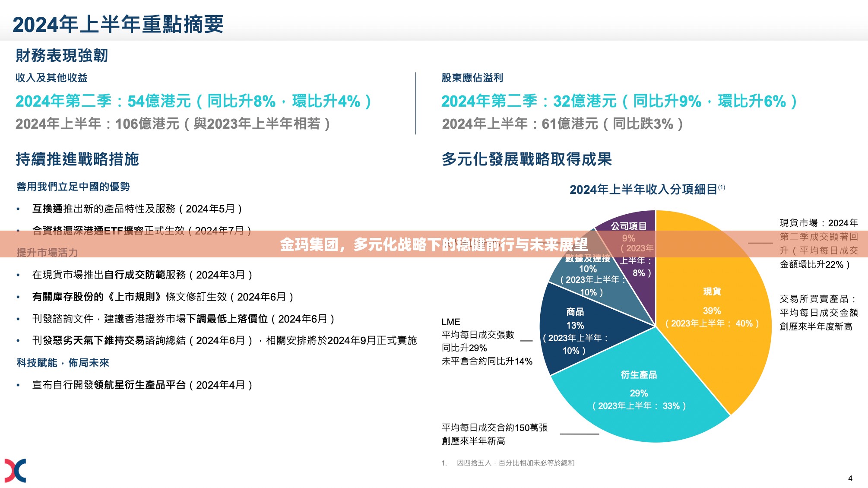Viewport: 868px width, 488px height.
Task: Click the label 股東應佔溢利
Action: click(472, 78)
